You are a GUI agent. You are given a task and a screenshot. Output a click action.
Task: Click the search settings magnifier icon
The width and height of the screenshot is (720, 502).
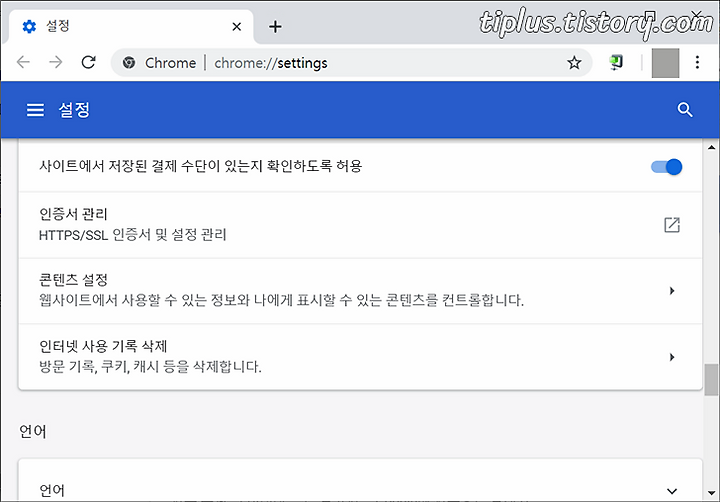click(685, 110)
